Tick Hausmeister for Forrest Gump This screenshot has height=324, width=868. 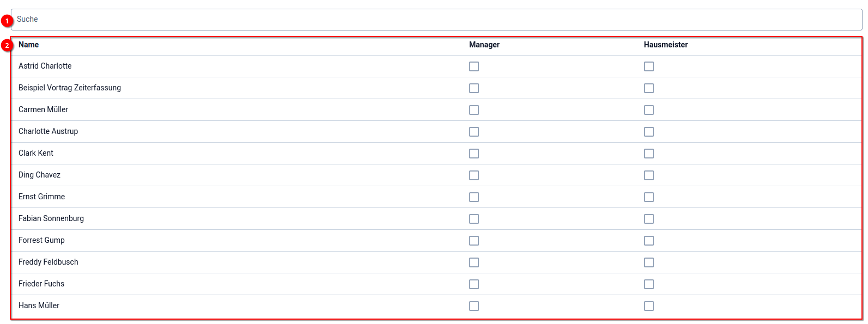[649, 241]
